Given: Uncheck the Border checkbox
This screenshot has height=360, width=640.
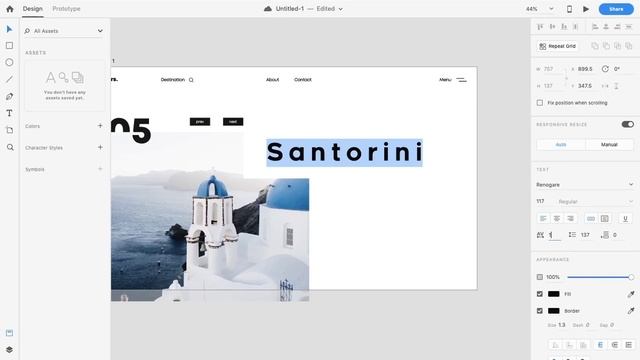Looking at the screenshot, I should 540,311.
